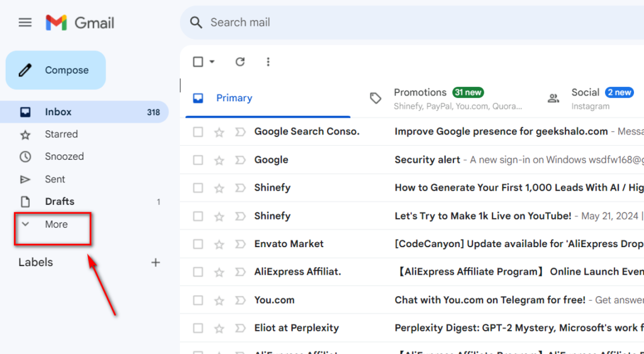This screenshot has height=354, width=644.
Task: Star the Google Security alert email
Action: coord(219,160)
